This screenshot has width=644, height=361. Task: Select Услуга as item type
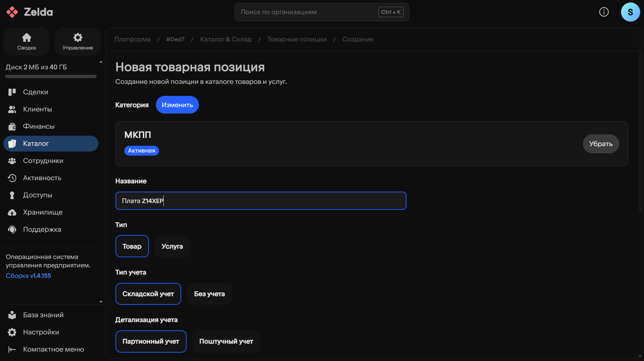coord(172,246)
